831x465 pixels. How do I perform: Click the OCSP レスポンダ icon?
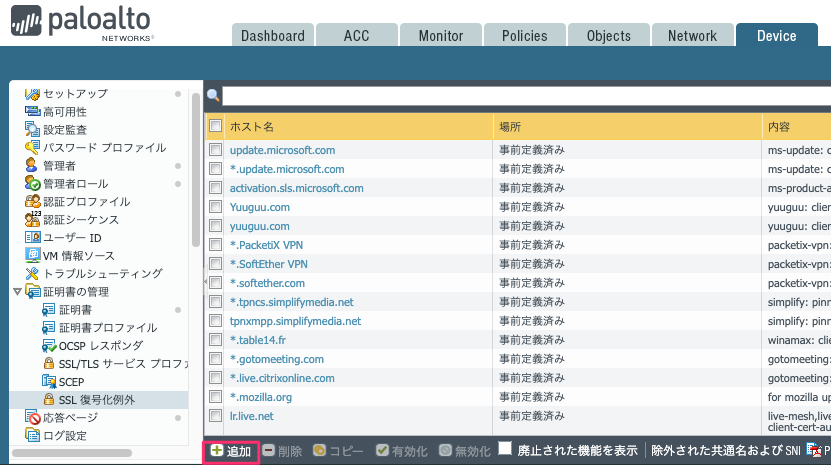(x=49, y=345)
